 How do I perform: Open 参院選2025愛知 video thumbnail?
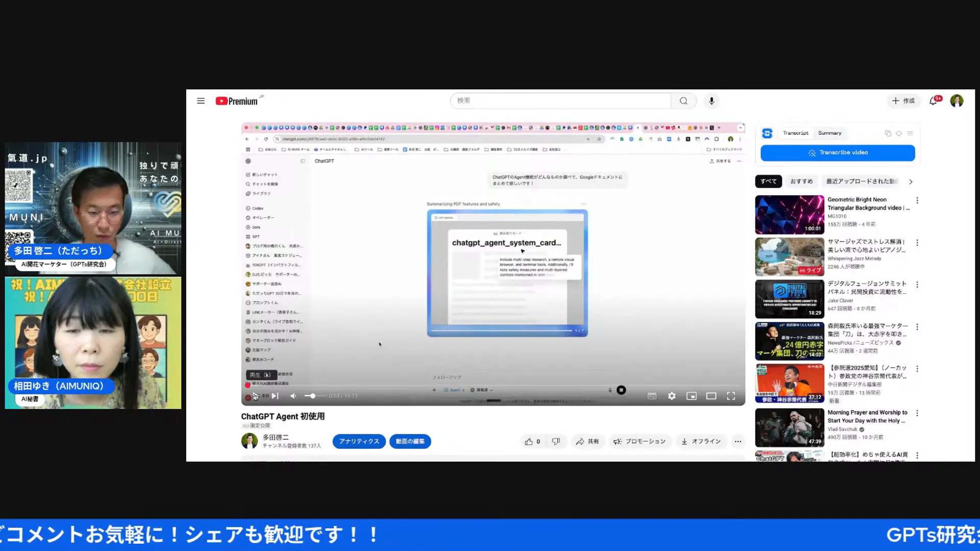tap(790, 384)
